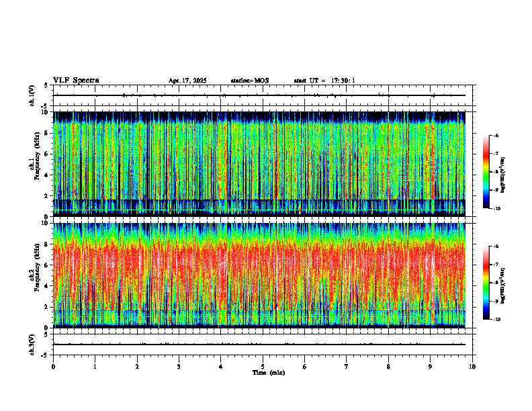Click the "Time (min)" x-axis label
532x411 pixels.
pos(269,373)
